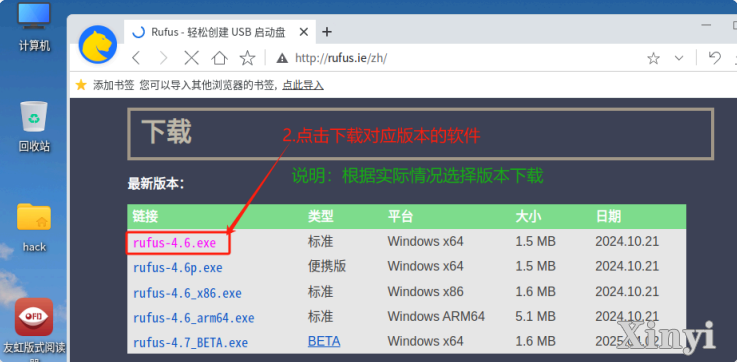Click the lion browser logo icon

click(x=98, y=45)
